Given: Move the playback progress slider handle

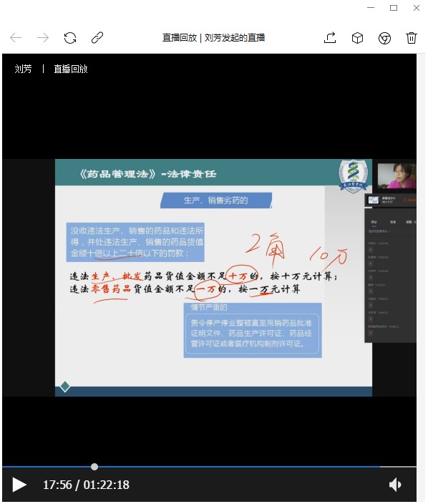Looking at the screenshot, I should point(94,467).
